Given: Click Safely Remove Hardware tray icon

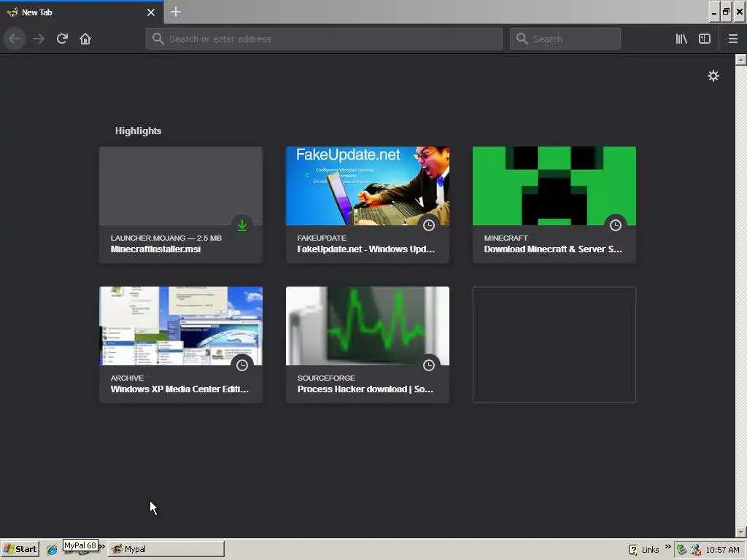Looking at the screenshot, I should (x=682, y=550).
